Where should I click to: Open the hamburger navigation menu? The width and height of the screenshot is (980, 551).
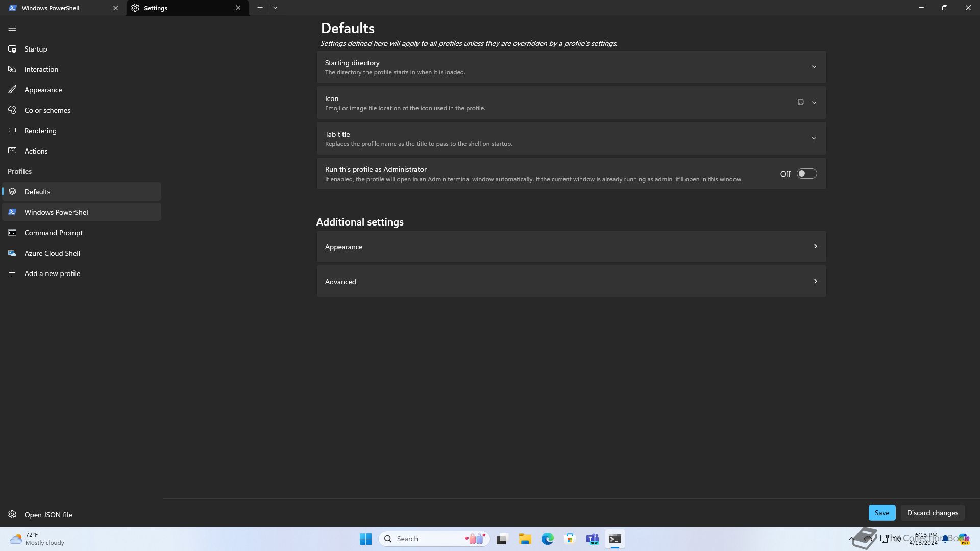point(12,29)
